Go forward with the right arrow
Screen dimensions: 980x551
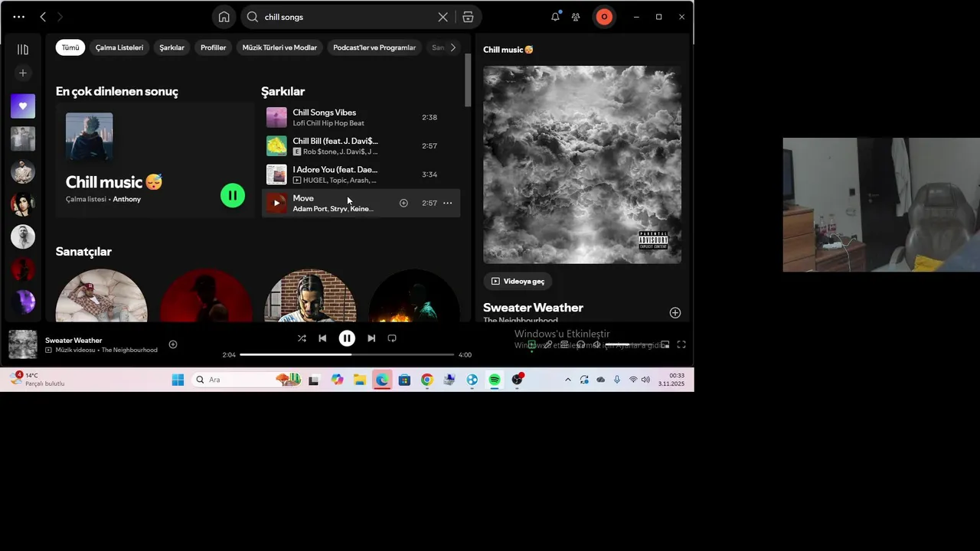click(x=60, y=17)
